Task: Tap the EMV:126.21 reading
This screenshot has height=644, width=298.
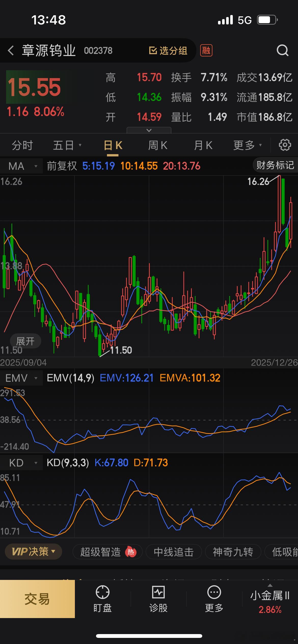Action: [127, 378]
